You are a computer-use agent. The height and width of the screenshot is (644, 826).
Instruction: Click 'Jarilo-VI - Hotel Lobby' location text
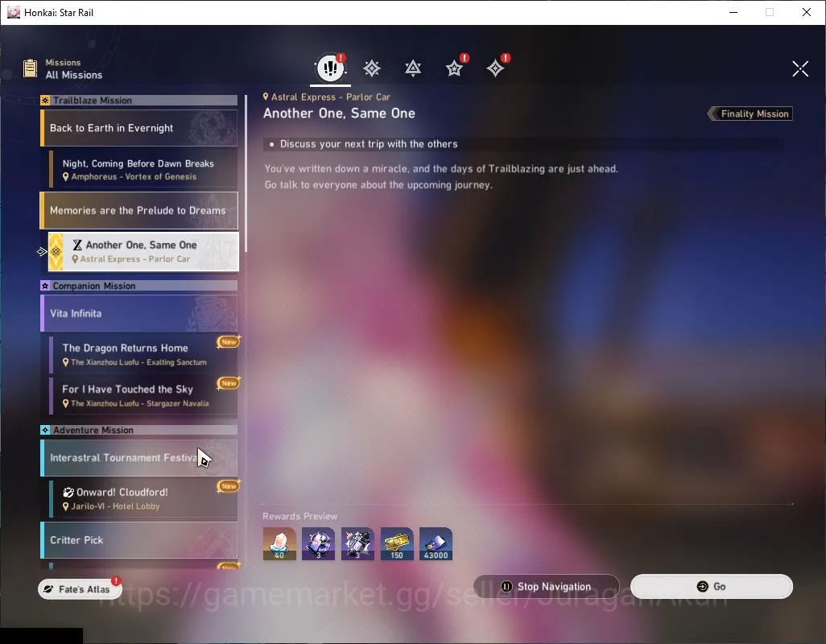pyautogui.click(x=115, y=506)
